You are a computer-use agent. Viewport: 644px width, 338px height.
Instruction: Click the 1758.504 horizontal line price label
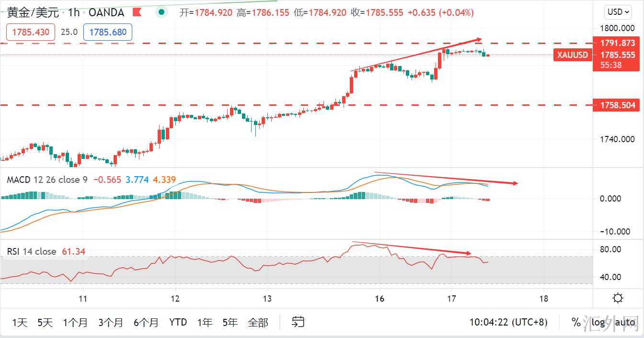(618, 105)
